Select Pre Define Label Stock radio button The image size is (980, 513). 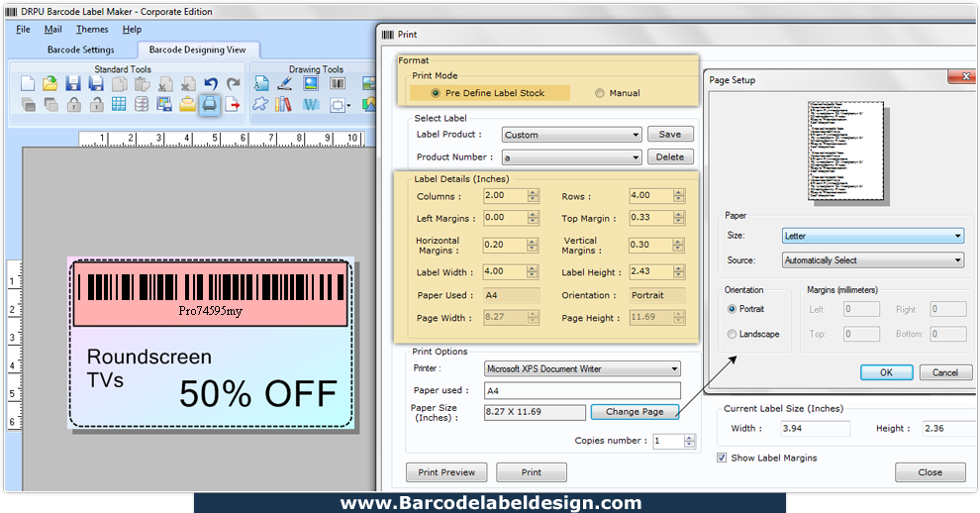pos(436,92)
